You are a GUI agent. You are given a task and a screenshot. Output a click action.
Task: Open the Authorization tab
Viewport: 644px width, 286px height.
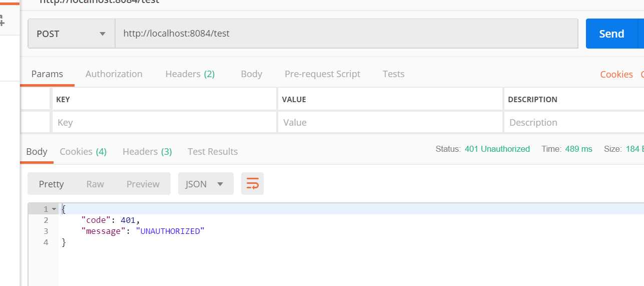[114, 74]
